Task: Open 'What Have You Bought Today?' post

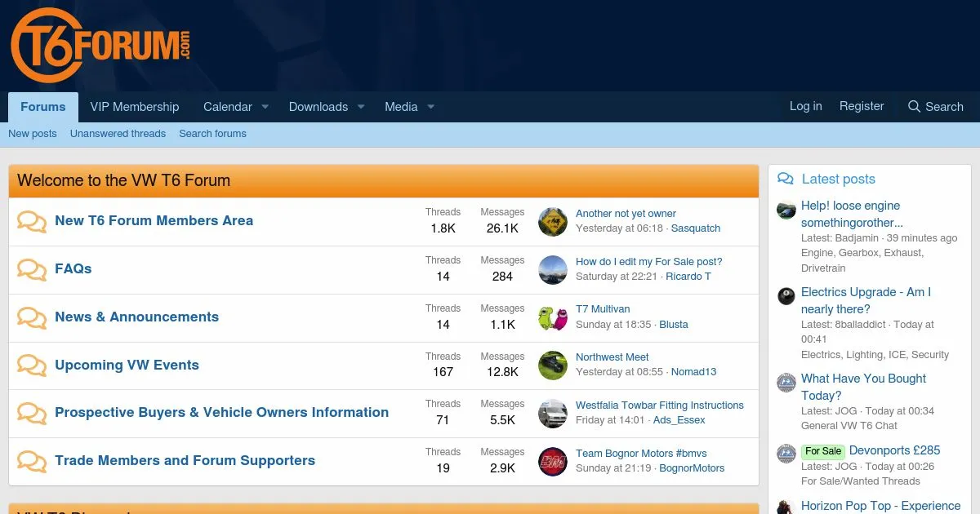Action: 863,387
